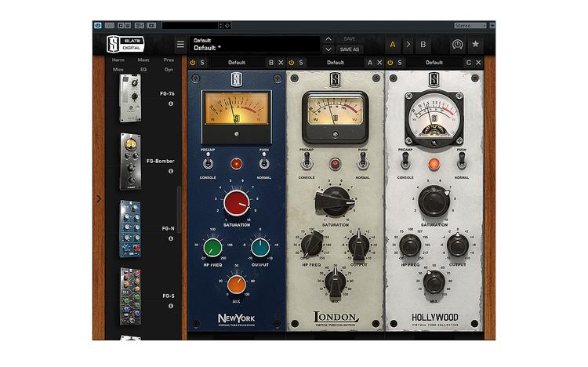Open the Stereo routing dropdown
This screenshot has height=367, width=588.
[x=470, y=26]
